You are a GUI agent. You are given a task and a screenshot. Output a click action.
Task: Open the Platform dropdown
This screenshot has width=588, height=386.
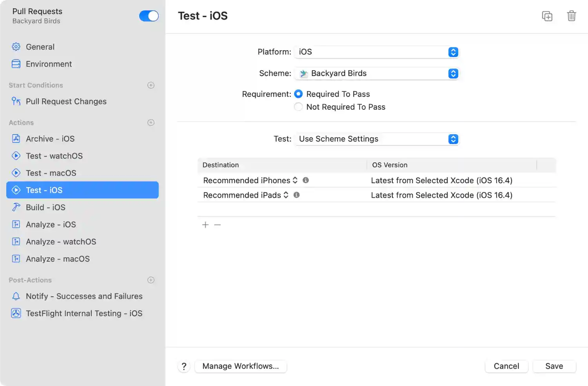click(x=376, y=52)
